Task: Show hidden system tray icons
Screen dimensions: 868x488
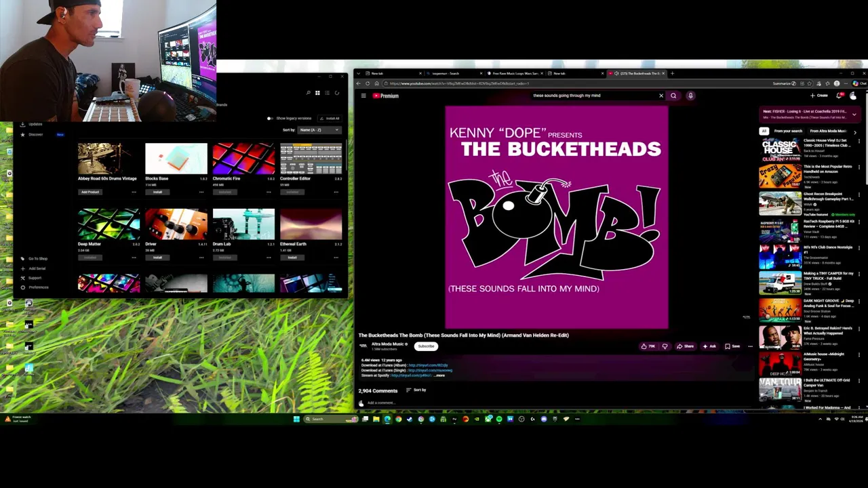Action: click(820, 419)
